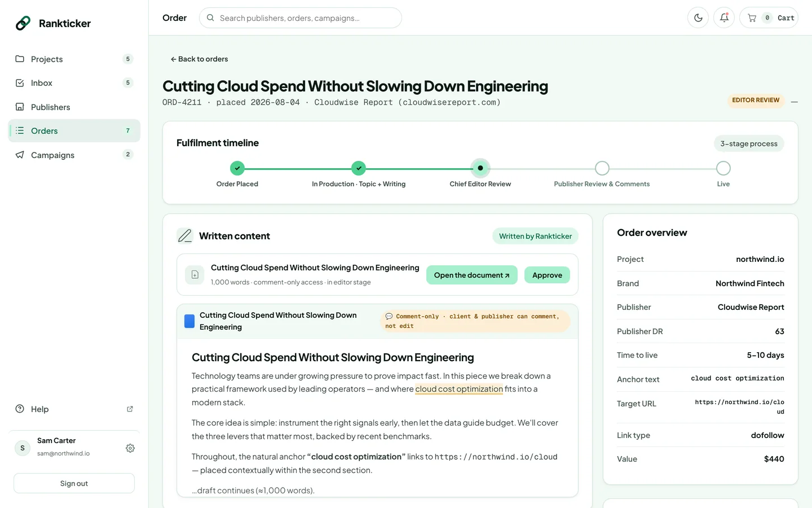This screenshot has width=812, height=508.
Task: Click the Written content pencil icon
Action: (185, 236)
